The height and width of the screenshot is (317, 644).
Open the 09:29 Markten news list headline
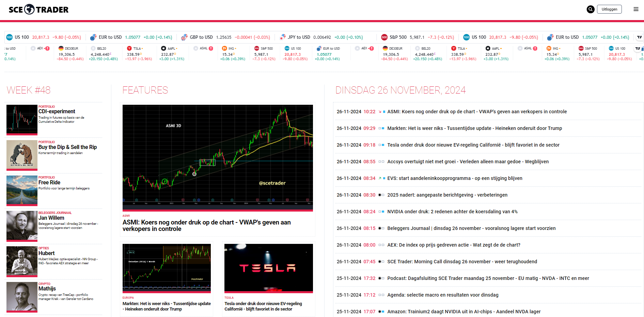tap(474, 128)
